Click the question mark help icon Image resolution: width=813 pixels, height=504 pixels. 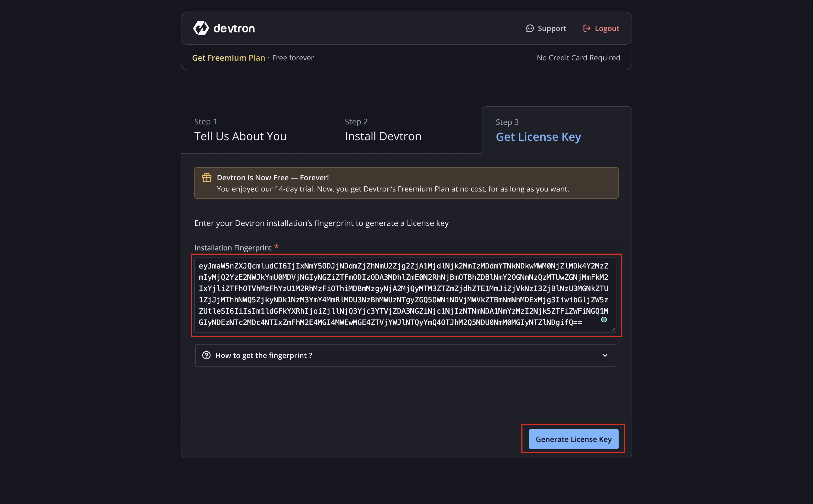206,355
